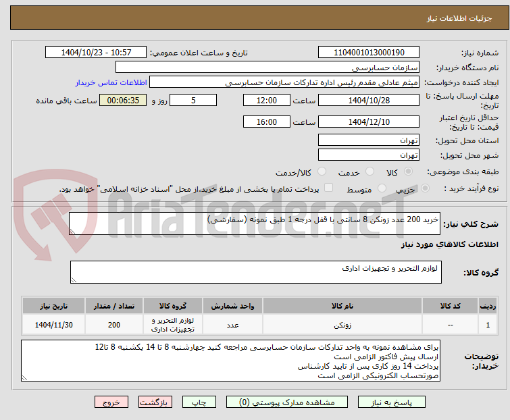Click the جزئیات اطلاعات نیاز header title
510x420 pixels.
459,18
